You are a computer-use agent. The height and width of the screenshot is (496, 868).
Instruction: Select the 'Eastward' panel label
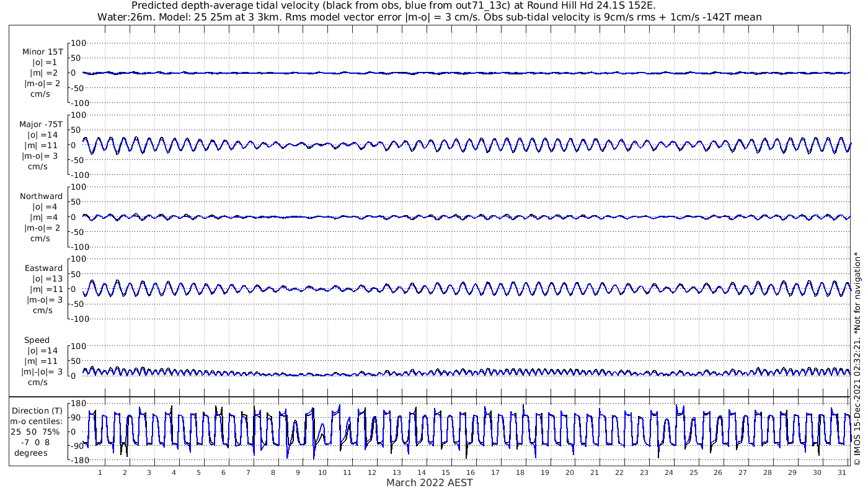click(x=43, y=268)
